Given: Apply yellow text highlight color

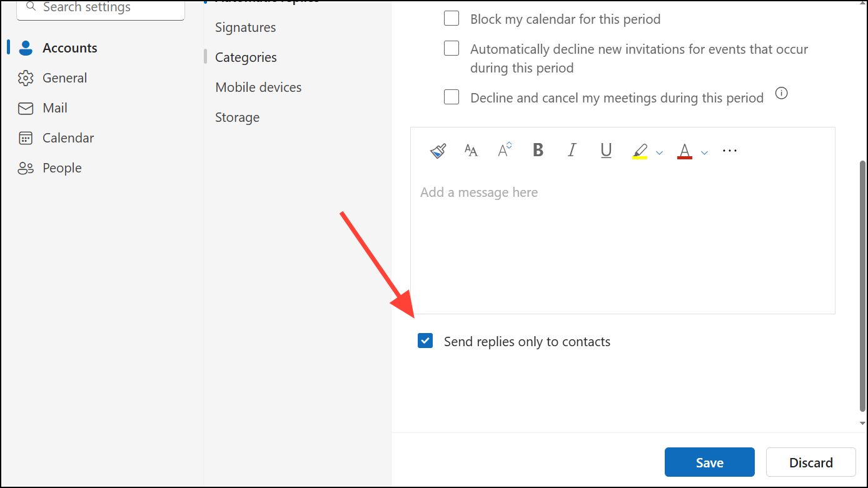Looking at the screenshot, I should [640, 151].
